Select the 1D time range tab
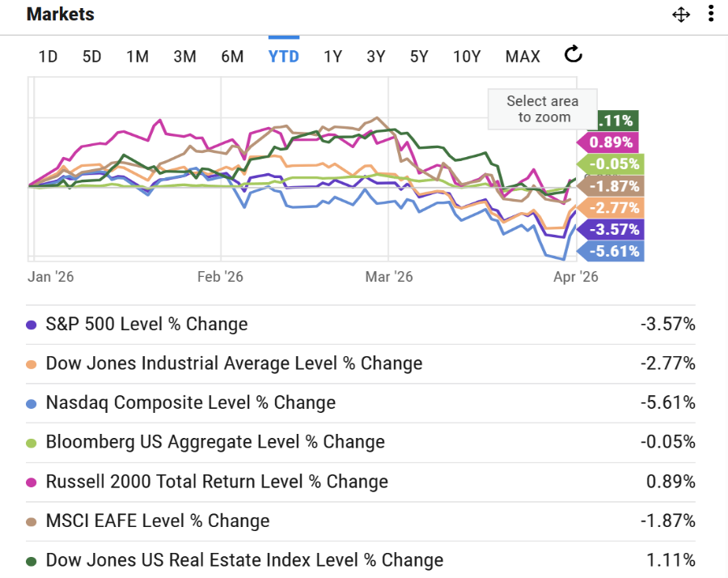 [x=48, y=57]
